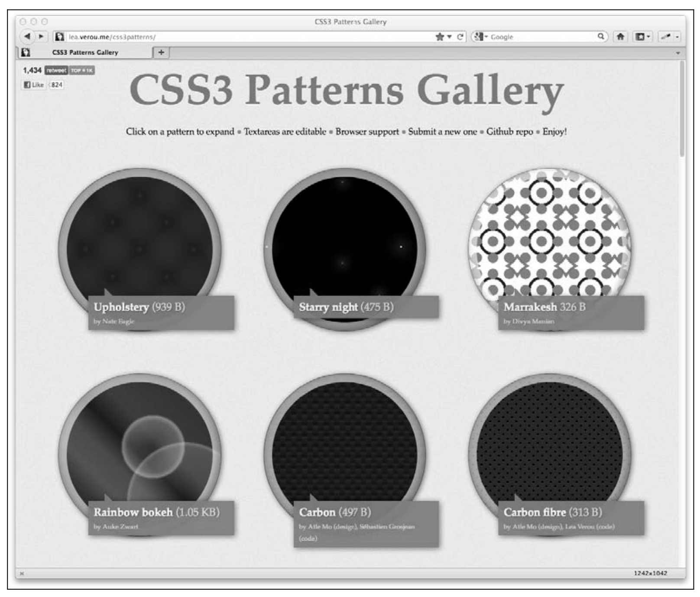Open a new tab with plus button
Viewport: 700px width, 597px height.
161,52
